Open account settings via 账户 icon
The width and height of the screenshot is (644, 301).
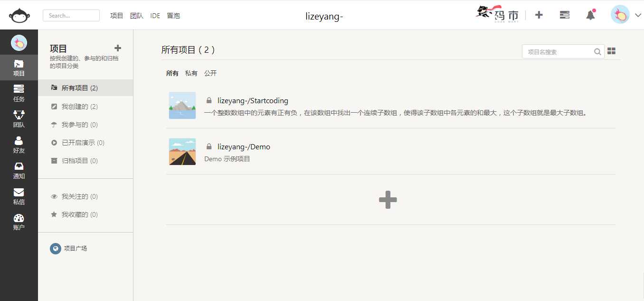coord(19,221)
